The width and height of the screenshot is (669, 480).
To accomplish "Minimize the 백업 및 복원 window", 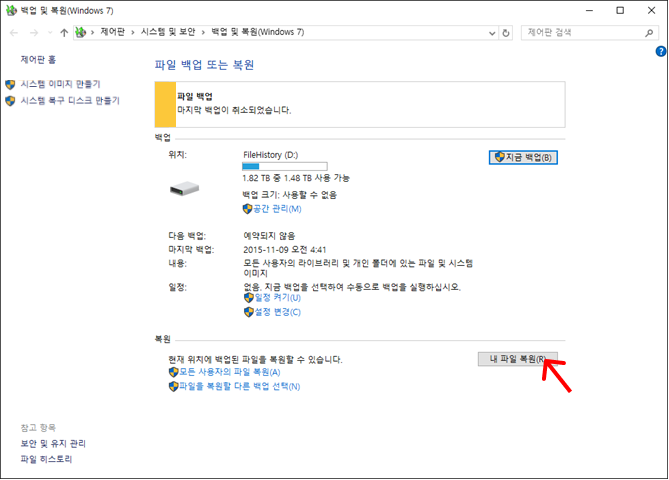I will 590,10.
